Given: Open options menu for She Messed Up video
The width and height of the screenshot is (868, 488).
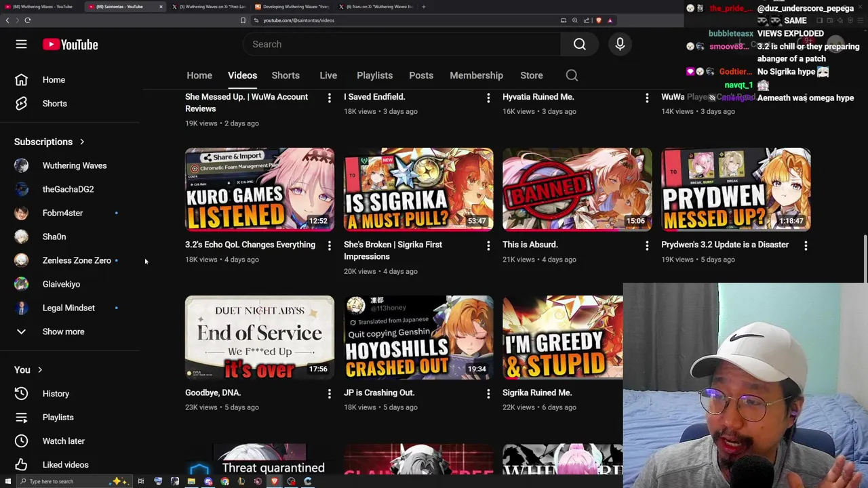Looking at the screenshot, I should 330,98.
